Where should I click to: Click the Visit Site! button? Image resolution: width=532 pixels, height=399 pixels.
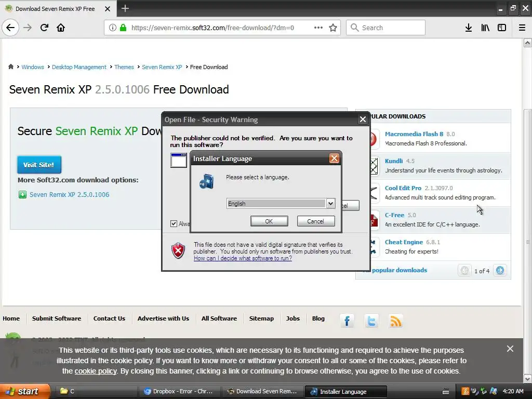click(39, 165)
